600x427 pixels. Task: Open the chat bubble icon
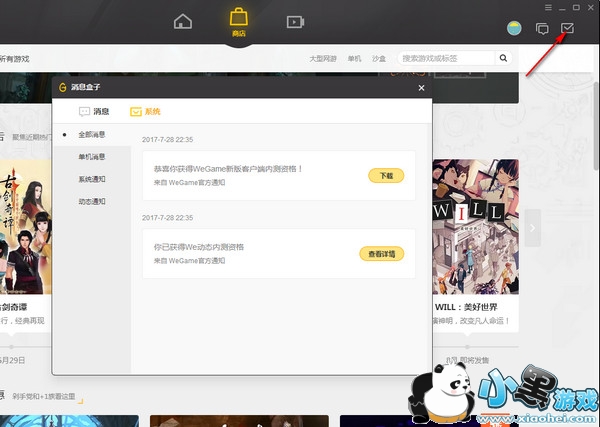pos(542,29)
